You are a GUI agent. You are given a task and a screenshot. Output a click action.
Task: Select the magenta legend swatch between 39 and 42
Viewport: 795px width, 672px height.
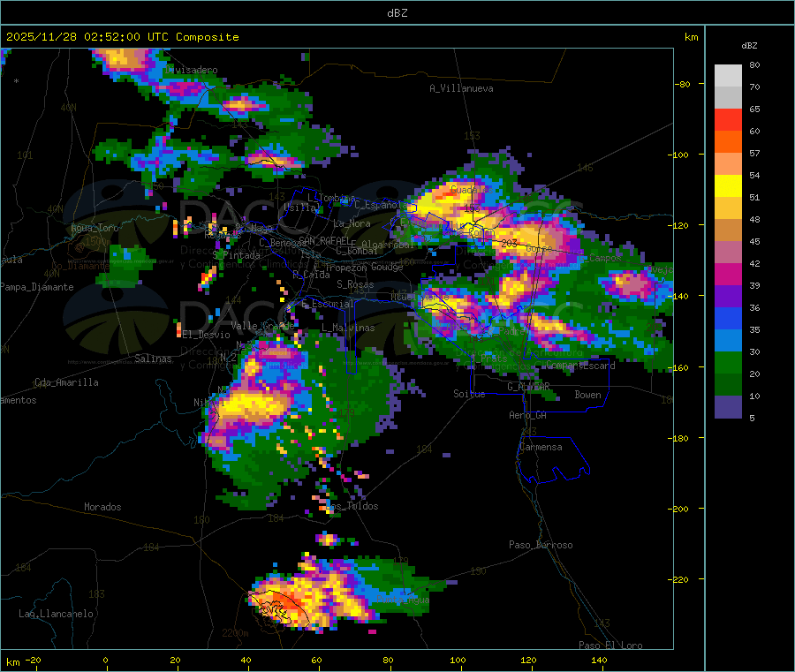(728, 274)
